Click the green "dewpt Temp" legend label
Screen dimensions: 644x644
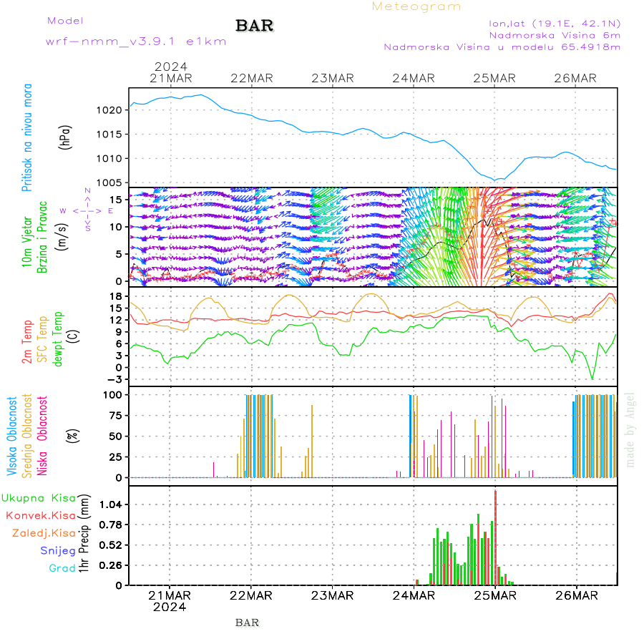click(58, 339)
